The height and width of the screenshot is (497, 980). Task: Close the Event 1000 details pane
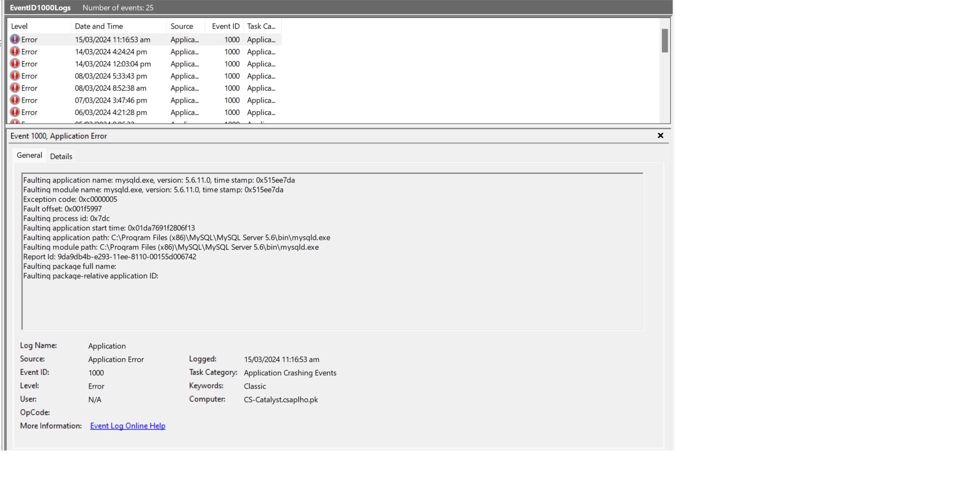[660, 136]
